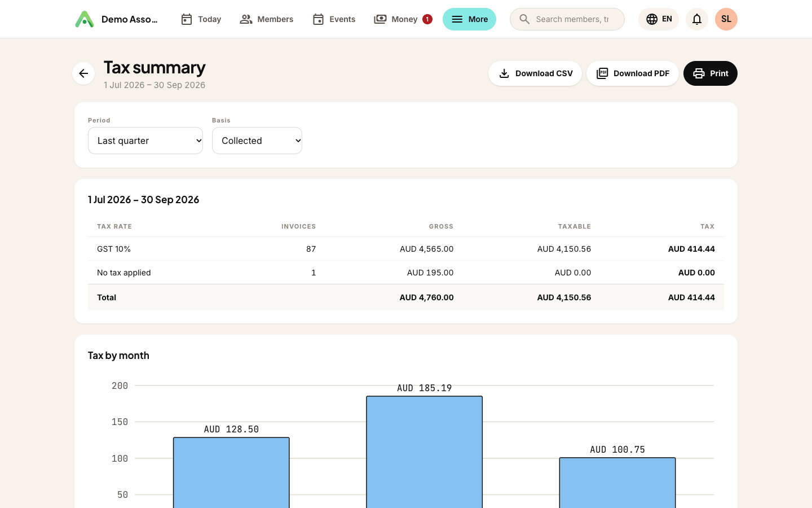Select the GST 10% row label

click(114, 249)
